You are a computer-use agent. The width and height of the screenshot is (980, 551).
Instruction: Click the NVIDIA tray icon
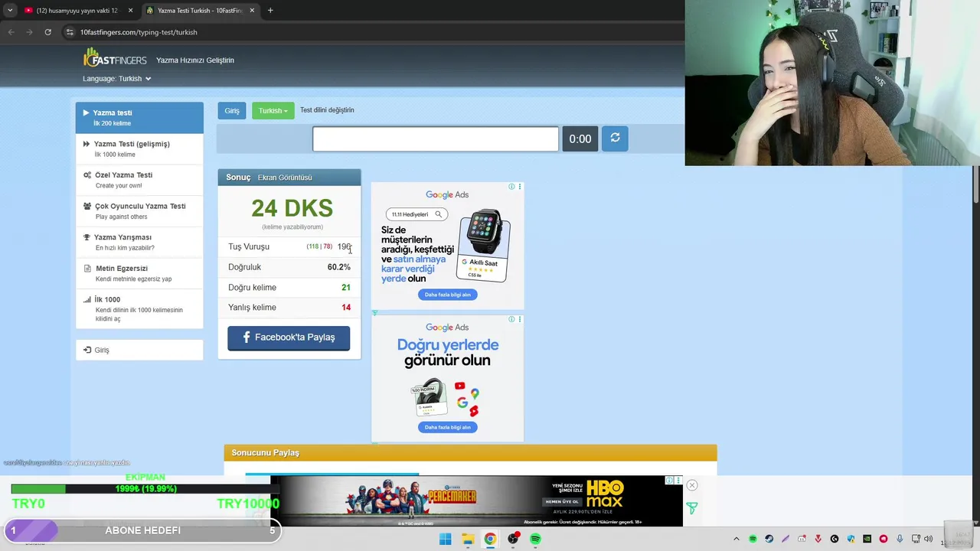coord(867,539)
